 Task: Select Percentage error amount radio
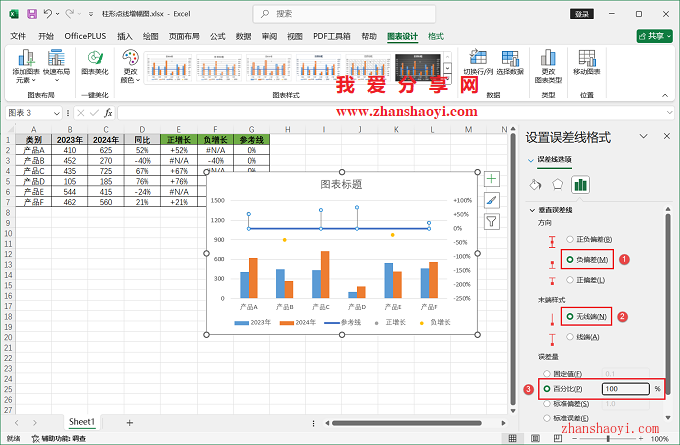click(x=547, y=389)
